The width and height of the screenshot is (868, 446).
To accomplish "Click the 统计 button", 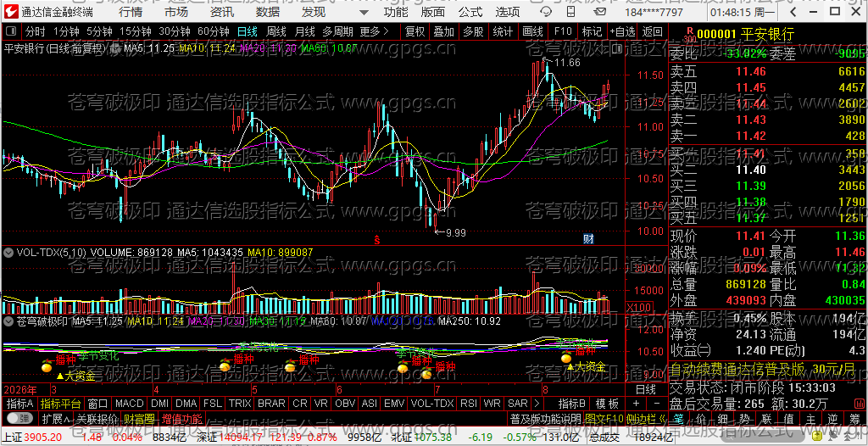I will pyautogui.click(x=503, y=31).
